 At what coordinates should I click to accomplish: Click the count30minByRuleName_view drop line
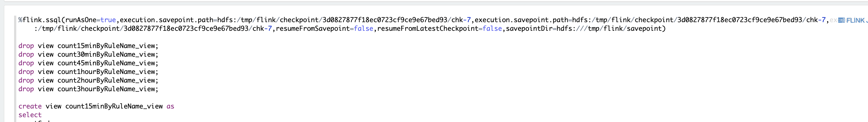[x=106, y=55]
